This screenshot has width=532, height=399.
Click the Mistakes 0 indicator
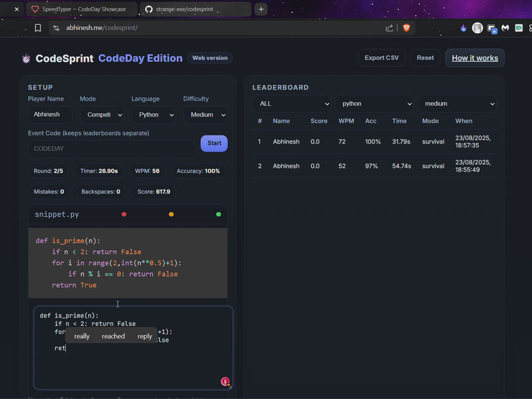pos(49,192)
